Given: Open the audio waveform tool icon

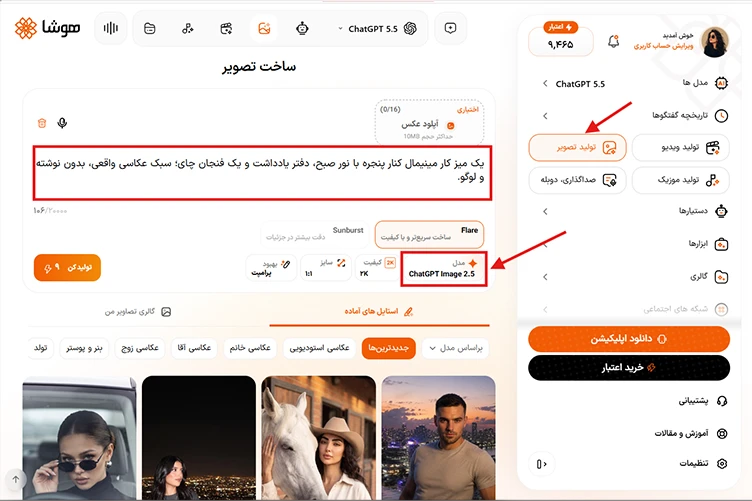Looking at the screenshot, I should point(110,28).
